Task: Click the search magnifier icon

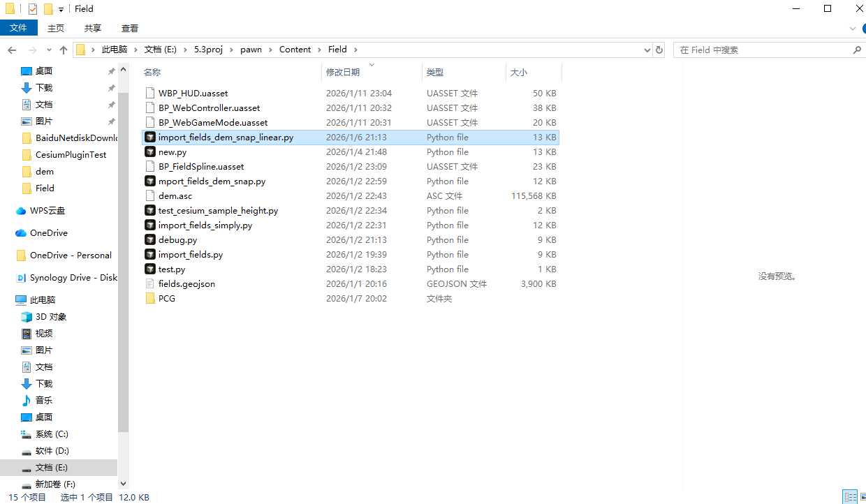Action: (857, 50)
